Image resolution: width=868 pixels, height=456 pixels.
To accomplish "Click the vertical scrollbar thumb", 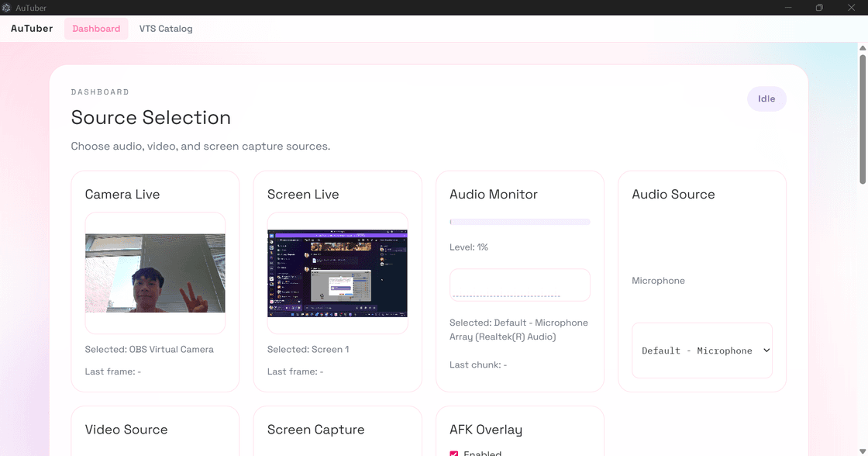I will coord(863,119).
